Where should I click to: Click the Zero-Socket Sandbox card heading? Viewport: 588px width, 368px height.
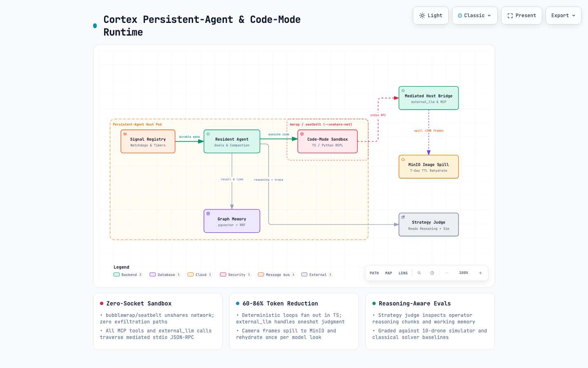pyautogui.click(x=139, y=303)
